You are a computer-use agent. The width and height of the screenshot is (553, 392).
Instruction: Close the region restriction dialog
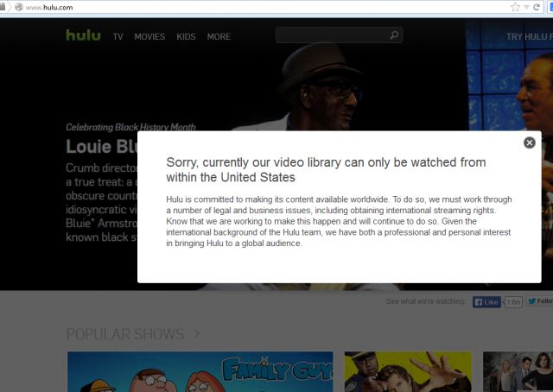529,142
